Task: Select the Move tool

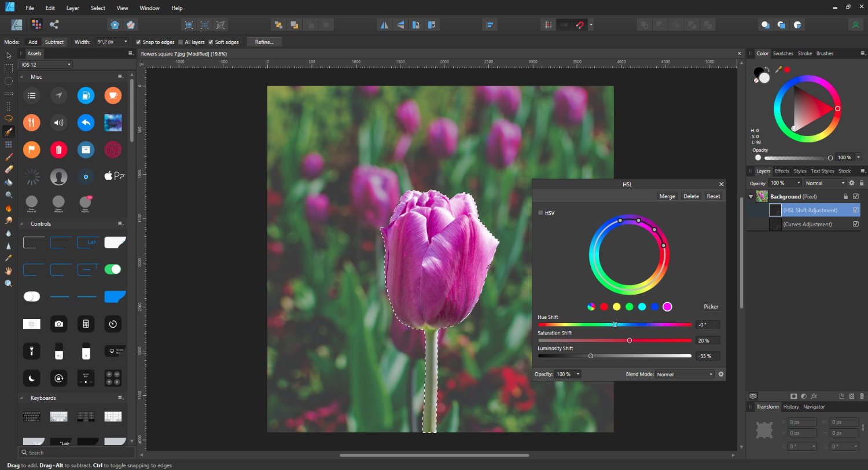Action: coord(9,56)
